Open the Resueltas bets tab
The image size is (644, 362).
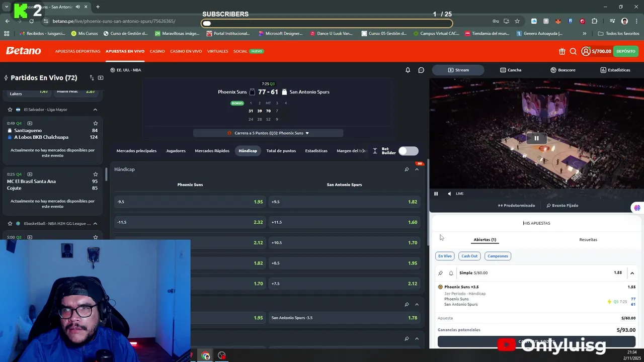click(x=588, y=240)
